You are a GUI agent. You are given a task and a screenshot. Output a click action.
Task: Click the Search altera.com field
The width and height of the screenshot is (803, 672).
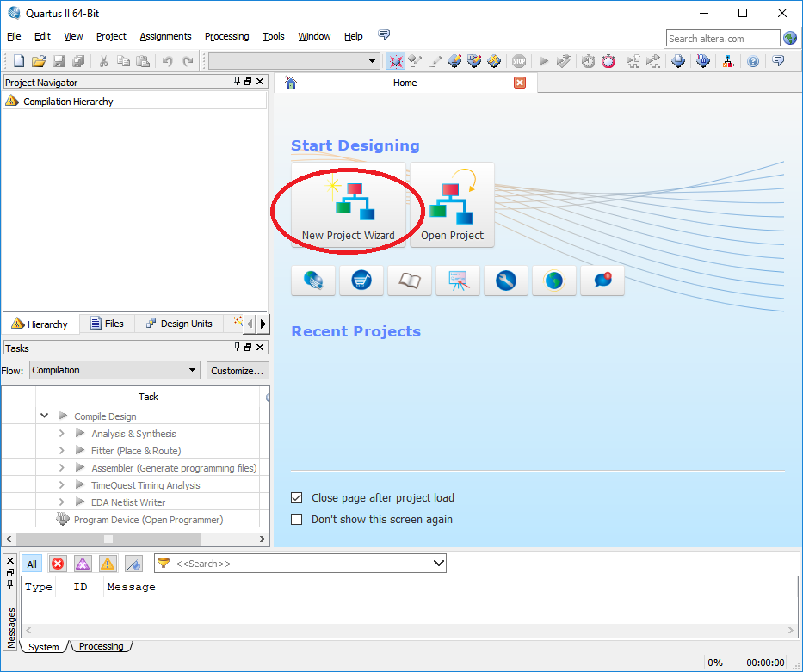point(723,39)
